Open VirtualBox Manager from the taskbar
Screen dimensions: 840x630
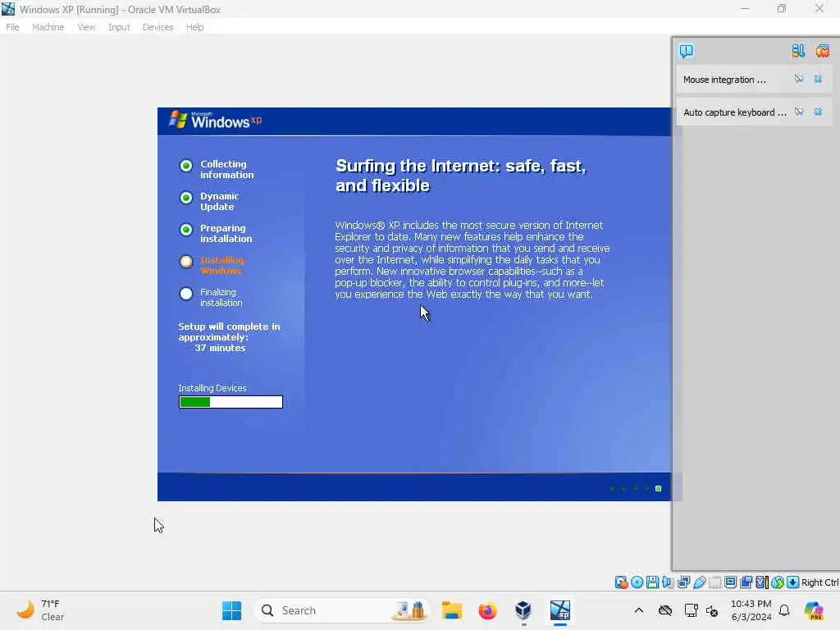[x=523, y=610]
